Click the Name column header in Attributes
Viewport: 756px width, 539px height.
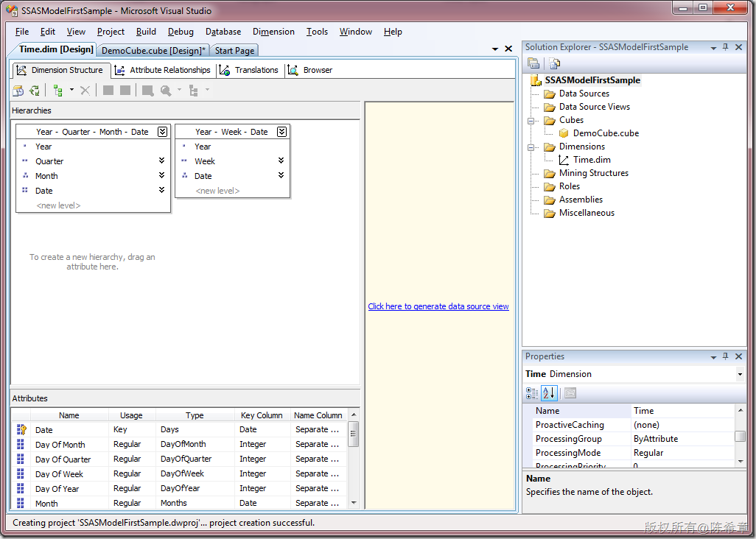pos(69,415)
